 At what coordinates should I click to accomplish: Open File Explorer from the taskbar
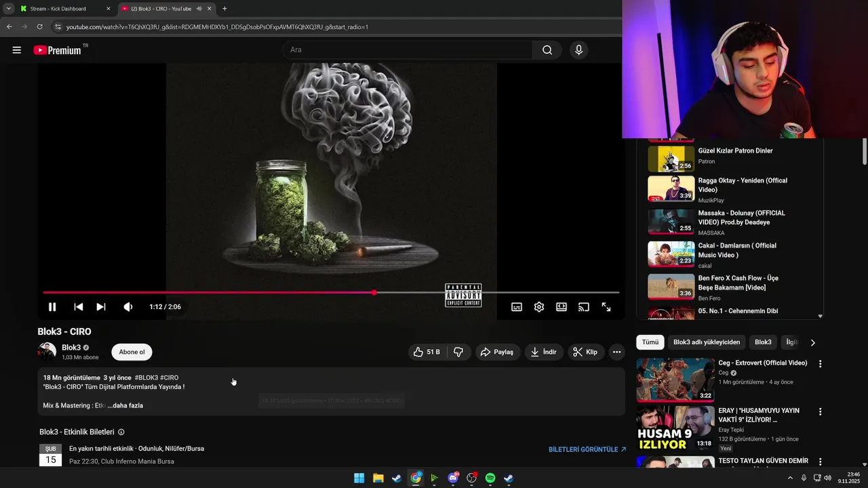pyautogui.click(x=378, y=479)
